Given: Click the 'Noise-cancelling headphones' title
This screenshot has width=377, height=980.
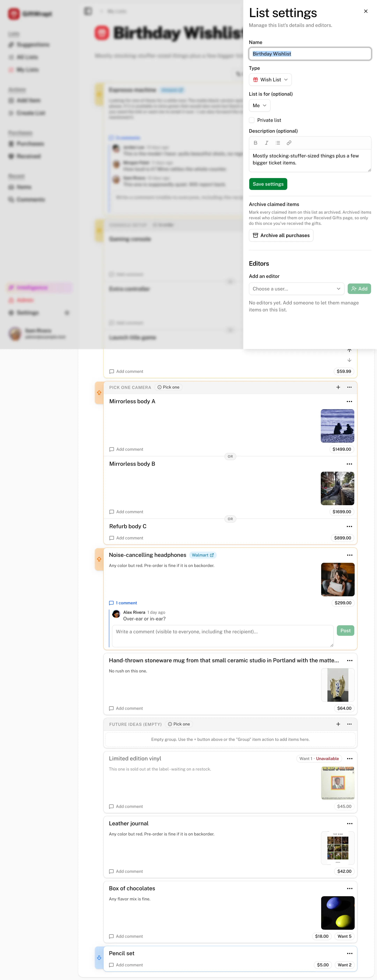Looking at the screenshot, I should tap(148, 555).
